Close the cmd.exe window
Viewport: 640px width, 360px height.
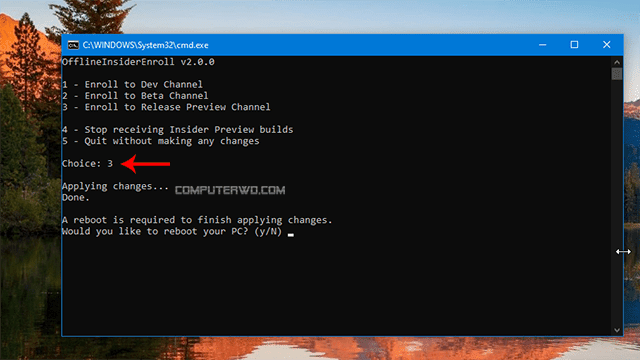coord(607,45)
